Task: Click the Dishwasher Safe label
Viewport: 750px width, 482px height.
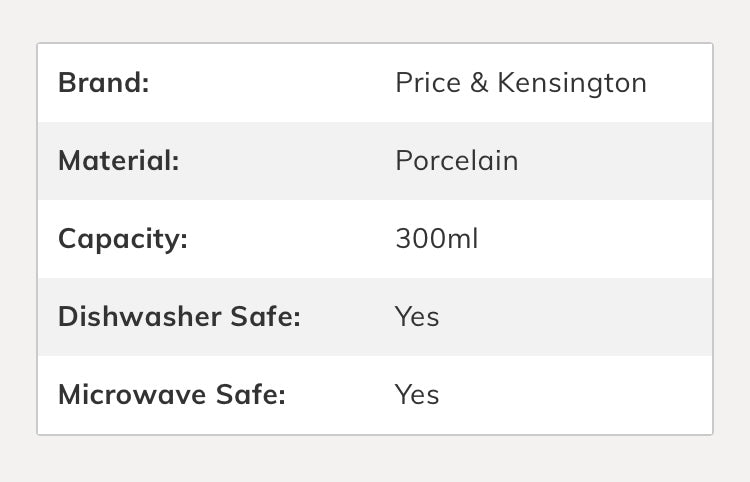Action: pyautogui.click(x=179, y=317)
